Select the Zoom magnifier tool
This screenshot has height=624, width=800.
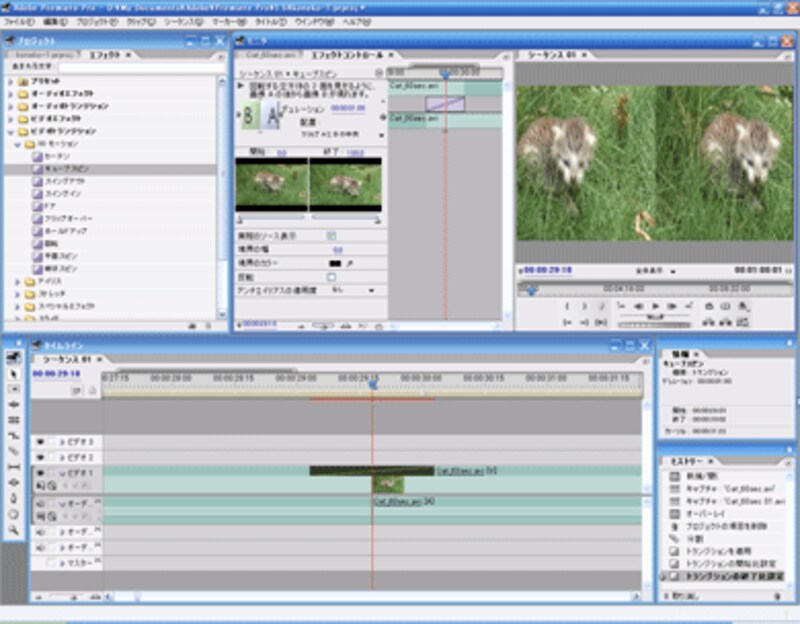14,528
